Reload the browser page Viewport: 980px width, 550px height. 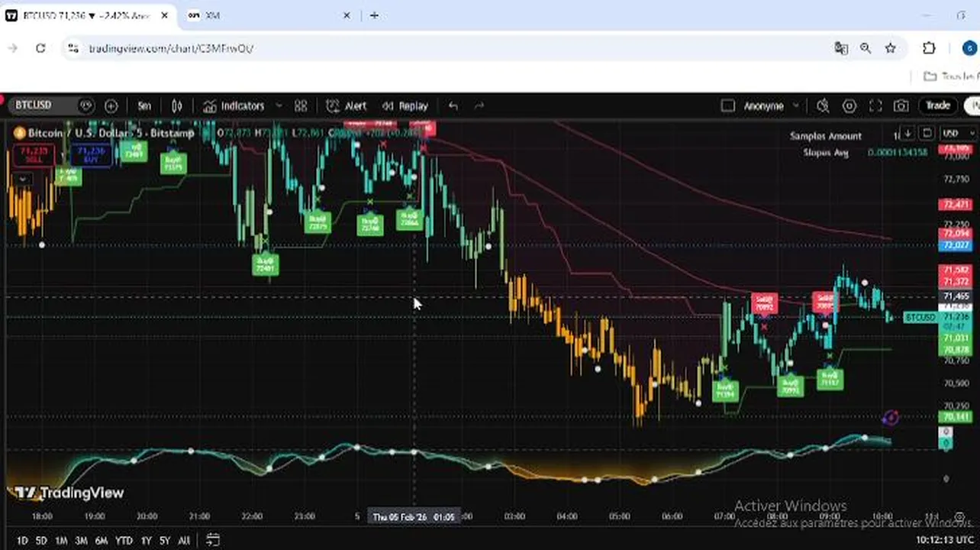40,48
